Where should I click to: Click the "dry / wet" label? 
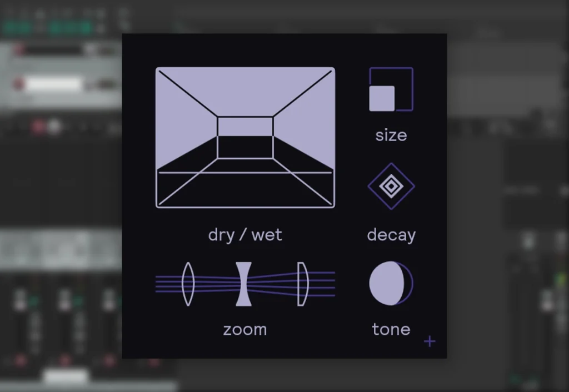click(x=245, y=235)
